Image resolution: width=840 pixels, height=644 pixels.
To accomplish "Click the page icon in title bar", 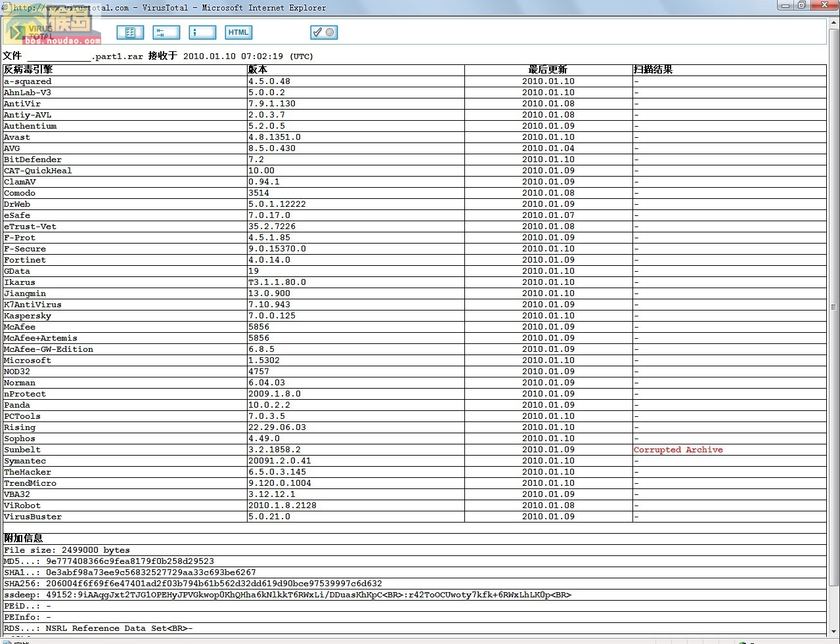I will (5, 7).
